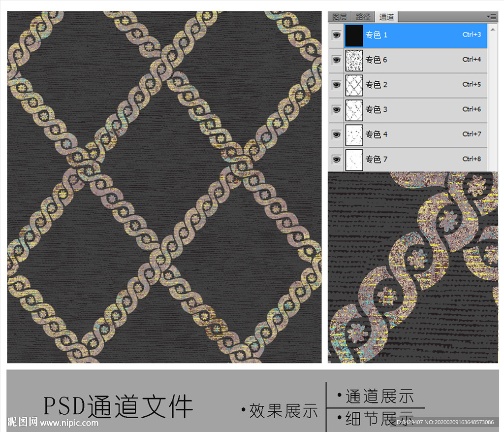Click the Ctrl+6 shortcut label
The height and width of the screenshot is (432, 504).
[472, 109]
